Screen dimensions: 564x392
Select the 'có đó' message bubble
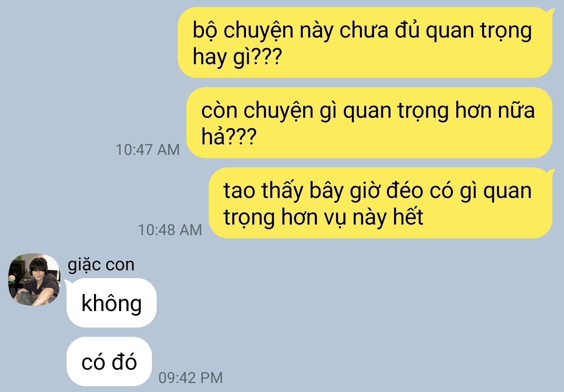click(109, 361)
